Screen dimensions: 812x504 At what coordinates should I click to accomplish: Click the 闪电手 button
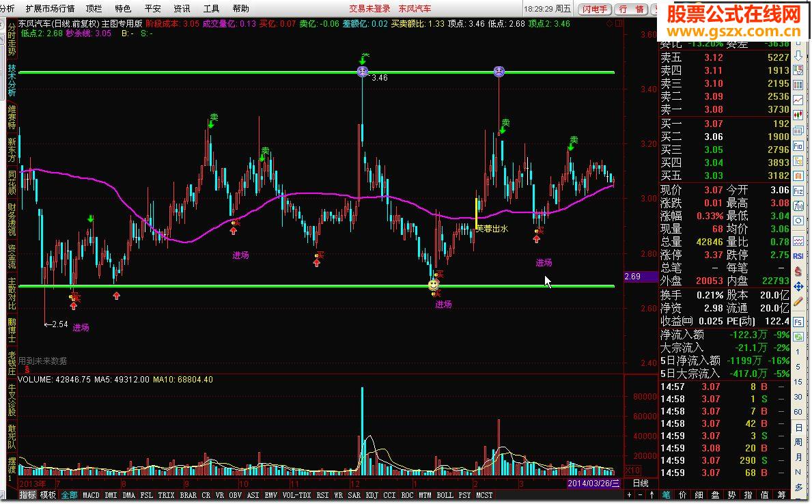pos(595,10)
